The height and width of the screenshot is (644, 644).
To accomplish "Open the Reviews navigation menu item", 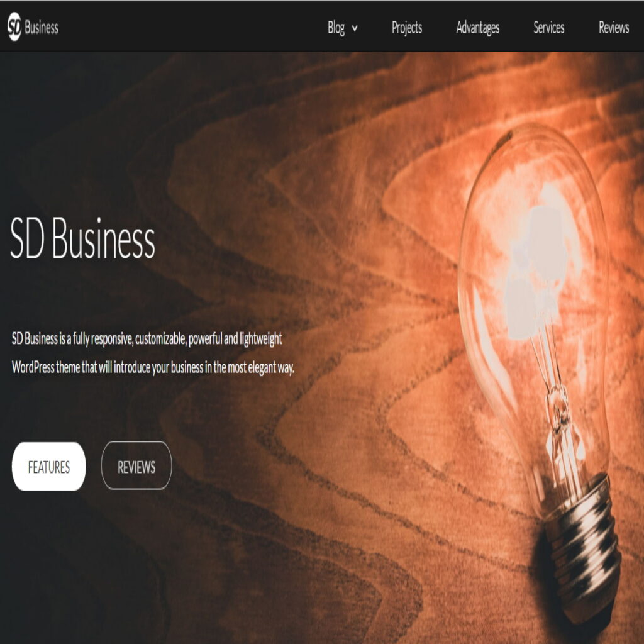I will pos(614,28).
